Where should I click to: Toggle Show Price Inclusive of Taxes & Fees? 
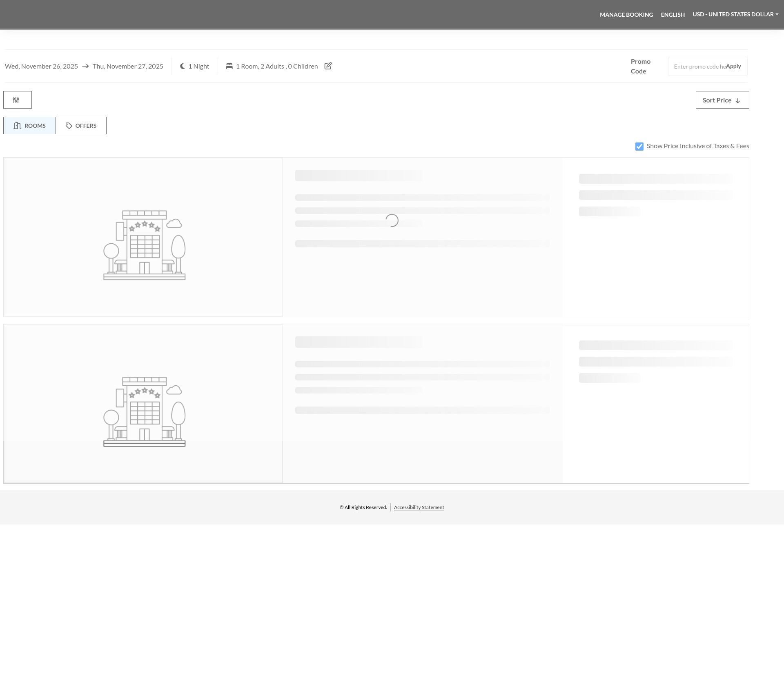(639, 147)
